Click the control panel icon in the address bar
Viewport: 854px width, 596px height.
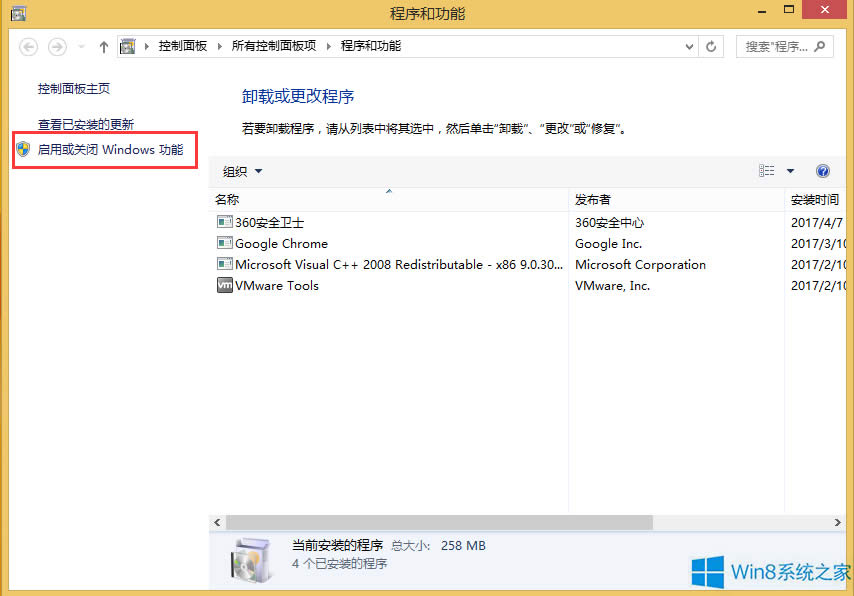(x=127, y=46)
